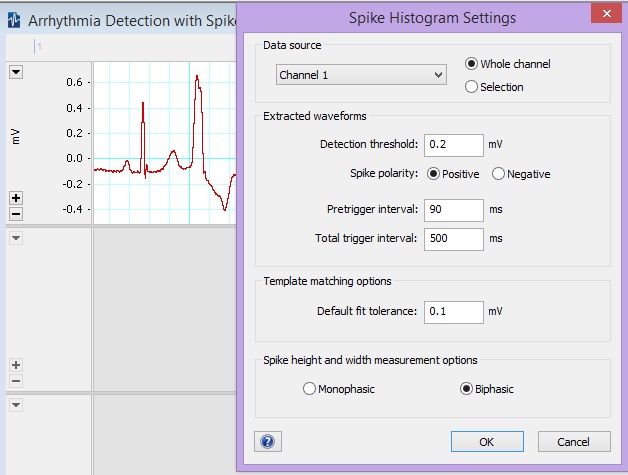This screenshot has height=475, width=628.
Task: Click the plus scale icon in the second channel
Action: point(16,366)
